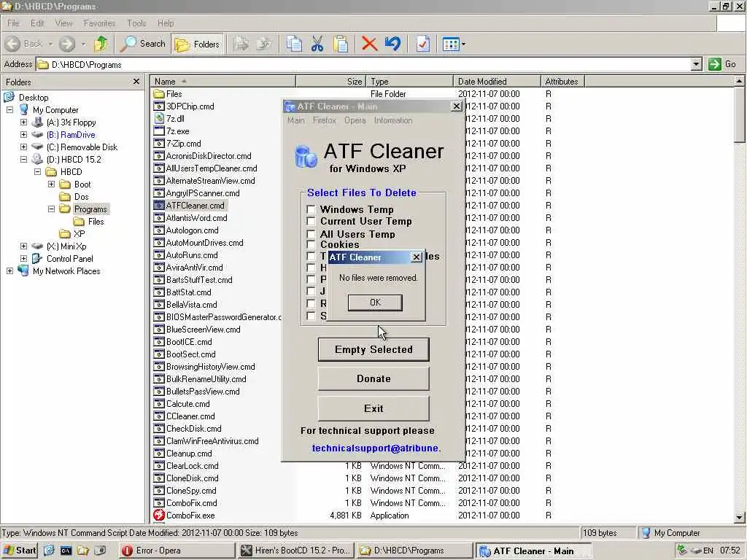The width and height of the screenshot is (747, 560).
Task: Expand the X: Mini Xp tree node
Action: (x=23, y=246)
